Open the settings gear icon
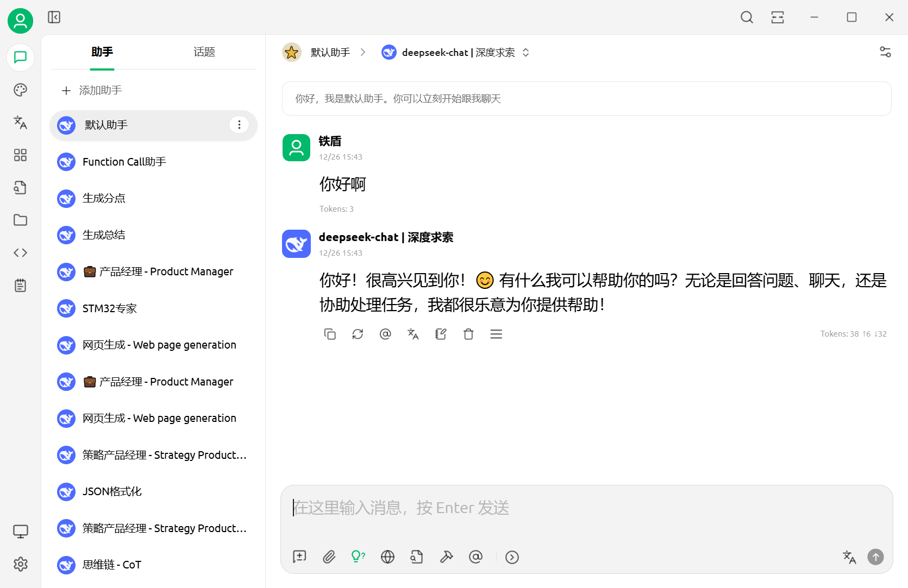908x588 pixels. (x=21, y=564)
